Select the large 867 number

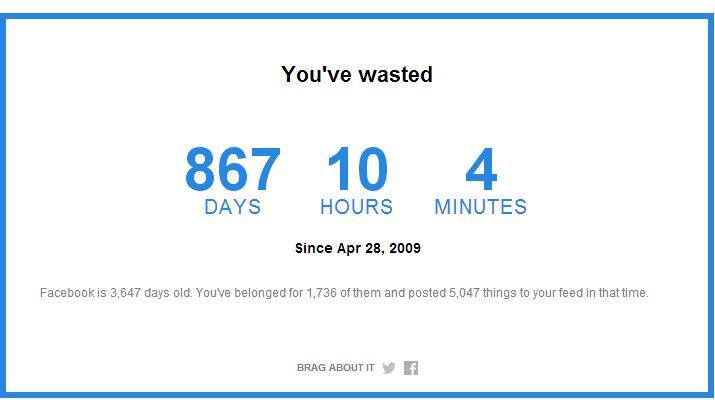[x=233, y=171]
